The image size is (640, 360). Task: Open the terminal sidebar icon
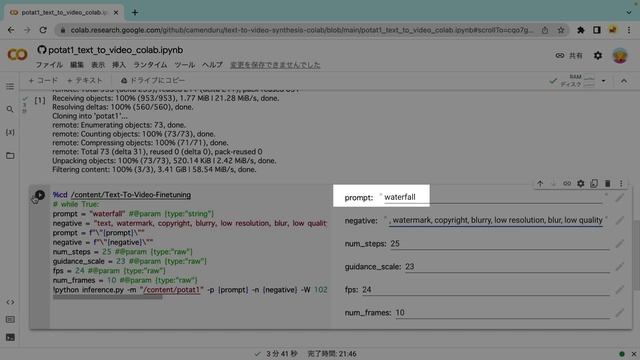10,337
